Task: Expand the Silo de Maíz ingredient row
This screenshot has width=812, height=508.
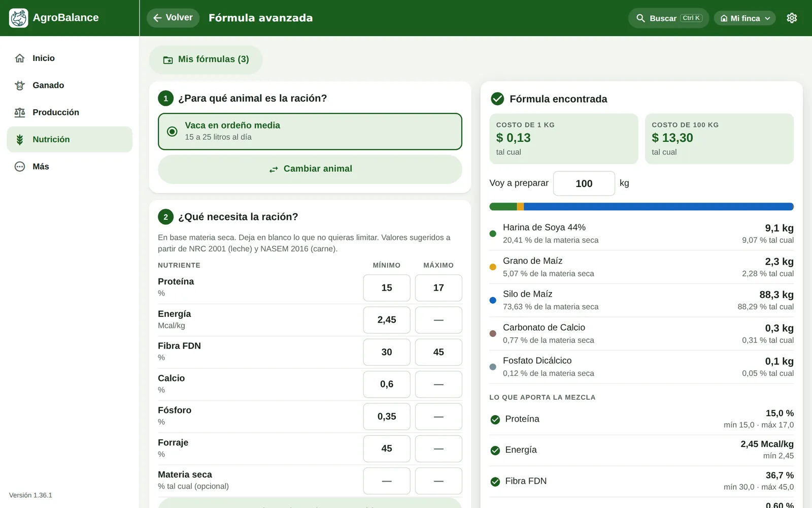Action: click(641, 300)
